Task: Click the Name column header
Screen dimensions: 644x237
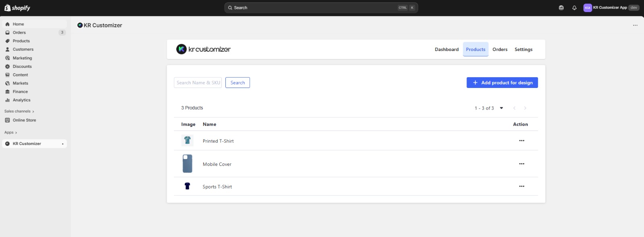Action: (209, 125)
